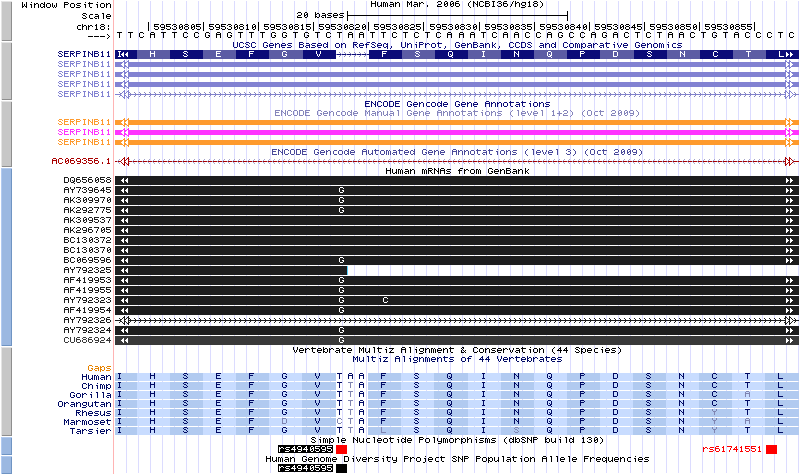The image size is (800, 474).
Task: Click the Marmoset species label
Action: point(89,421)
